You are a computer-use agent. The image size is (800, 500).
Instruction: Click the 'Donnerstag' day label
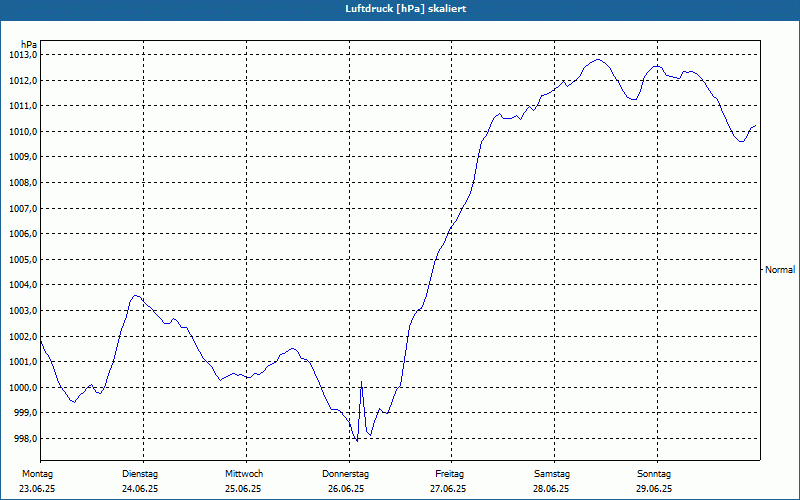coord(345,474)
